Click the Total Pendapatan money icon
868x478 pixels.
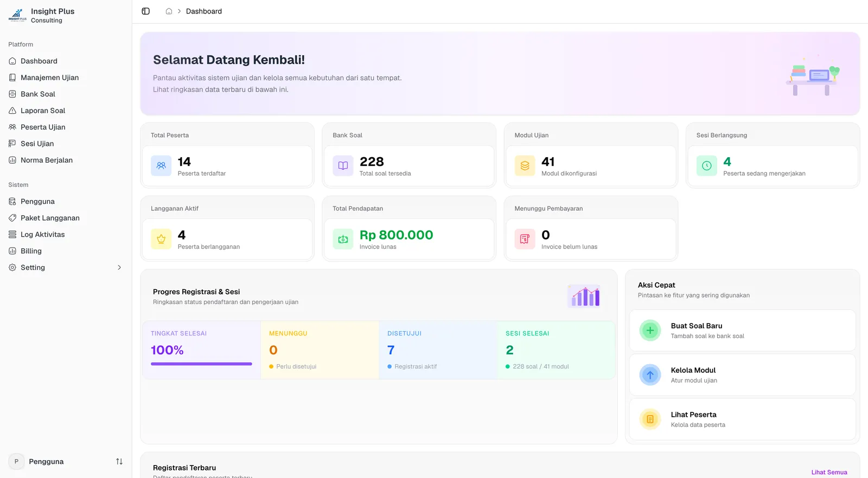343,239
